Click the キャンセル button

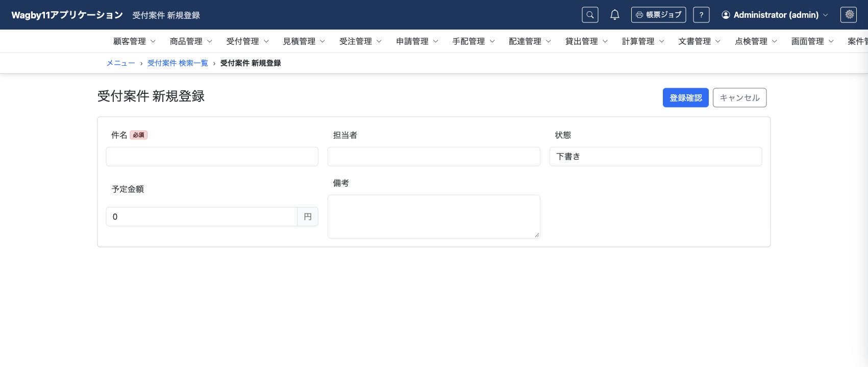click(x=739, y=98)
